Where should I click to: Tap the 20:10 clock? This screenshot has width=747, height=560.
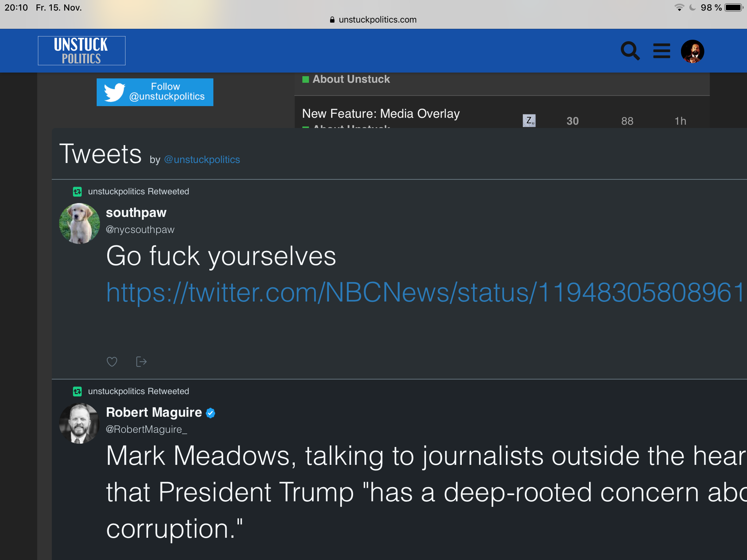16,8
